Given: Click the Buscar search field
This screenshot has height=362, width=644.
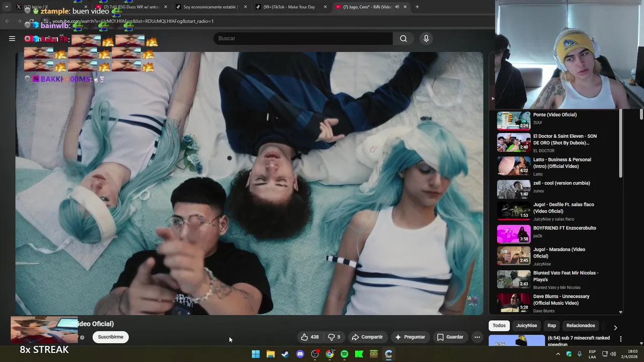Looking at the screenshot, I should (x=303, y=38).
